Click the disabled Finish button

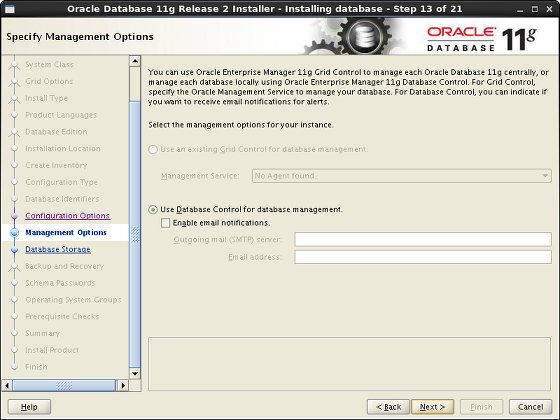coord(481,407)
